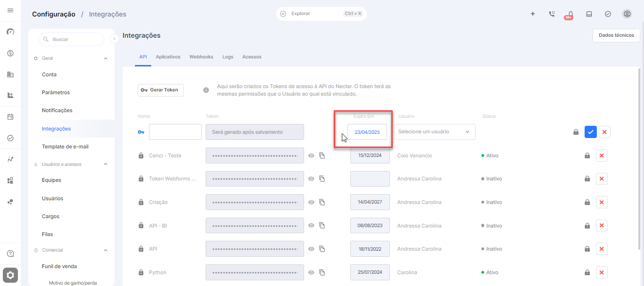Open the phone call icon in header
Screen dimensions: 644x286
click(x=552, y=14)
